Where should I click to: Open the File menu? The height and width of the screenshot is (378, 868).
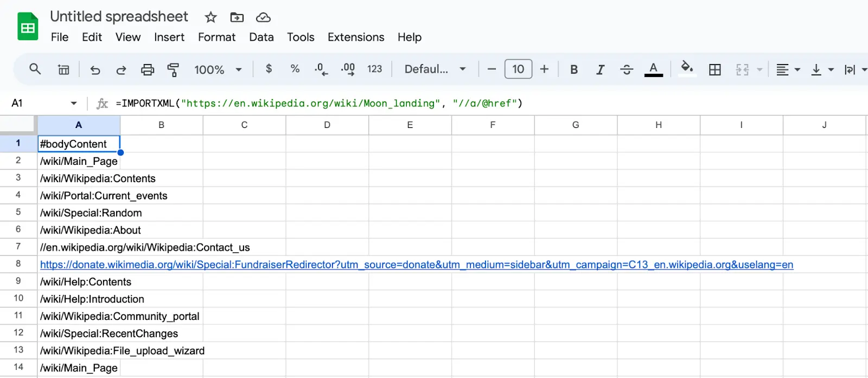pyautogui.click(x=60, y=37)
